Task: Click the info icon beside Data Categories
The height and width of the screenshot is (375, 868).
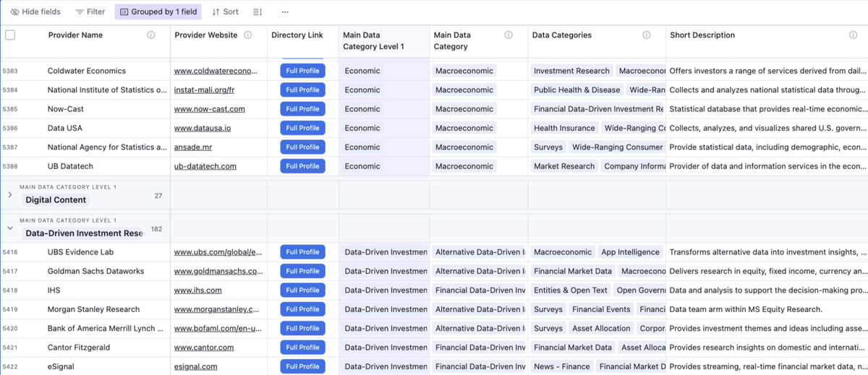Action: [x=647, y=35]
